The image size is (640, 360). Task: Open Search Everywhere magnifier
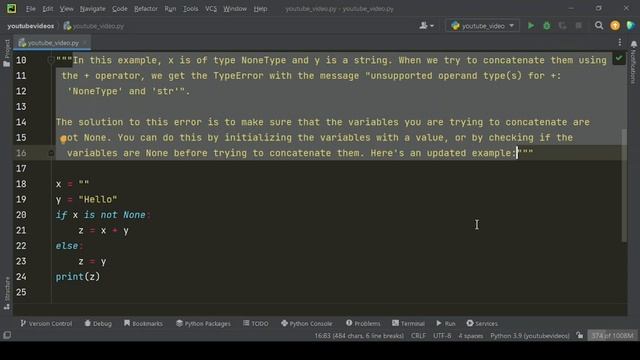pos(599,26)
